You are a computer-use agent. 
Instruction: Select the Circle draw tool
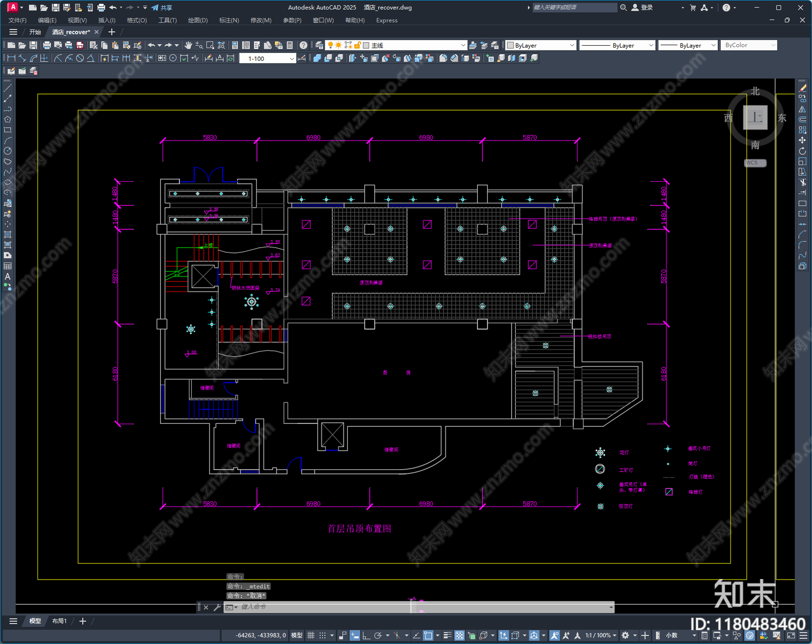8,151
